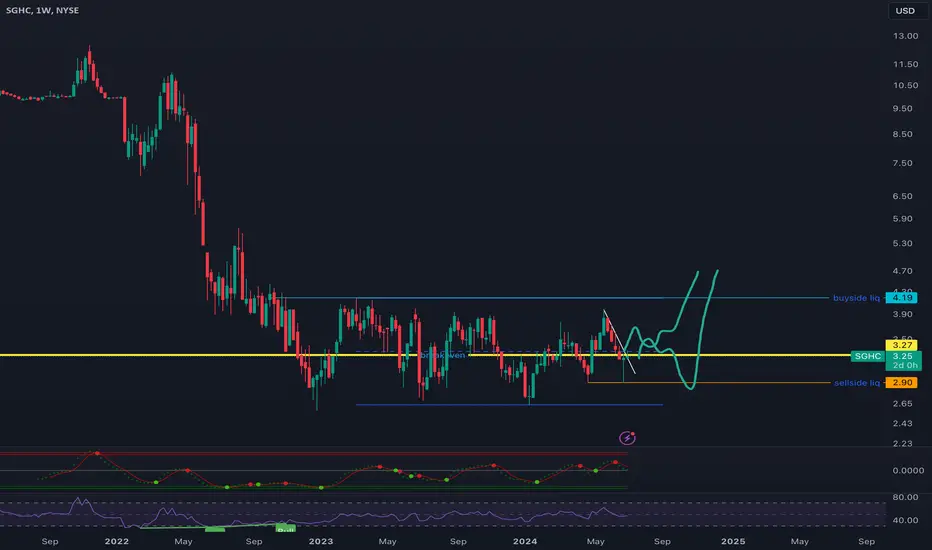The width and height of the screenshot is (932, 550).
Task: Select the 'sellside liq' line label
Action: click(x=857, y=383)
